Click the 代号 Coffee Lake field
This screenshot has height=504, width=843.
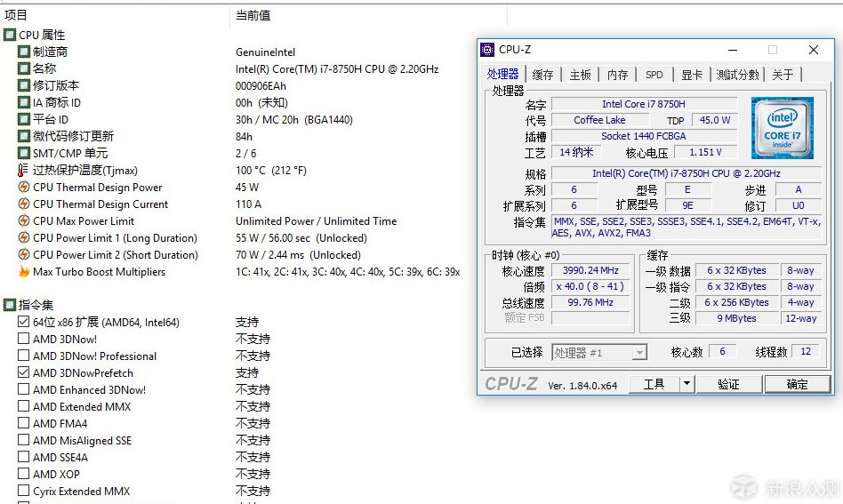click(599, 120)
